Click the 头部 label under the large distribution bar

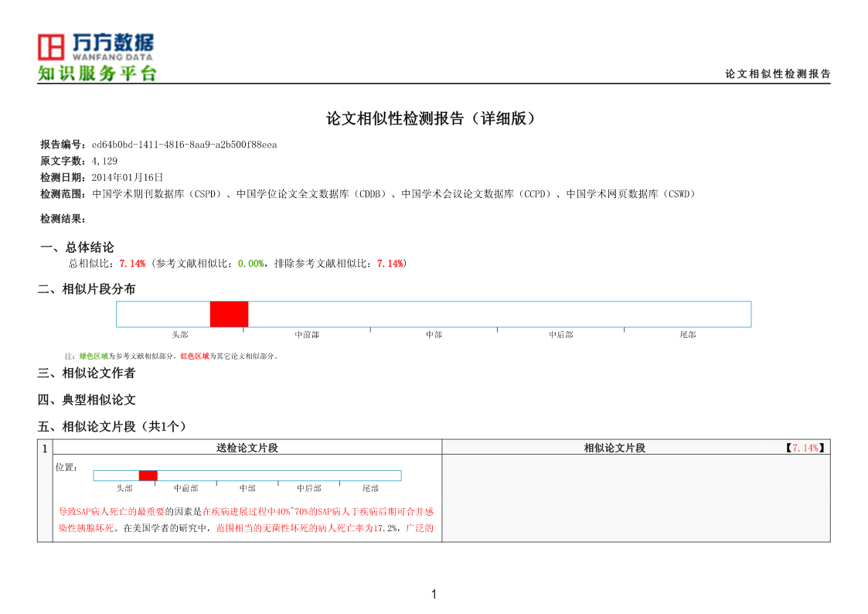[x=180, y=335]
